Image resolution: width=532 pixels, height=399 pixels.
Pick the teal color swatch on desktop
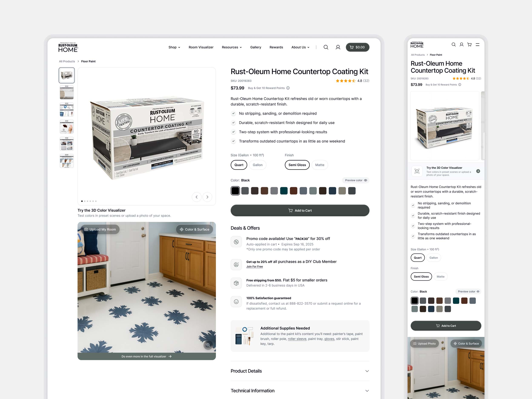pos(284,191)
